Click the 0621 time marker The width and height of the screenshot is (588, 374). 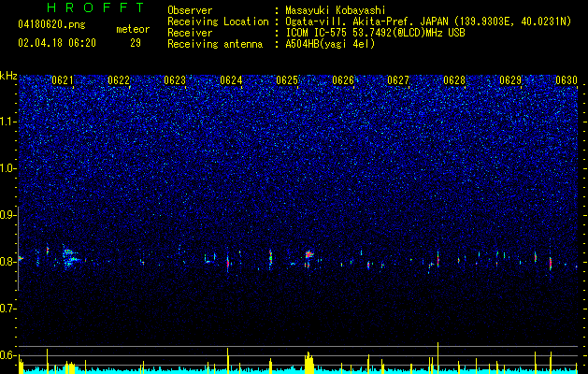click(63, 80)
